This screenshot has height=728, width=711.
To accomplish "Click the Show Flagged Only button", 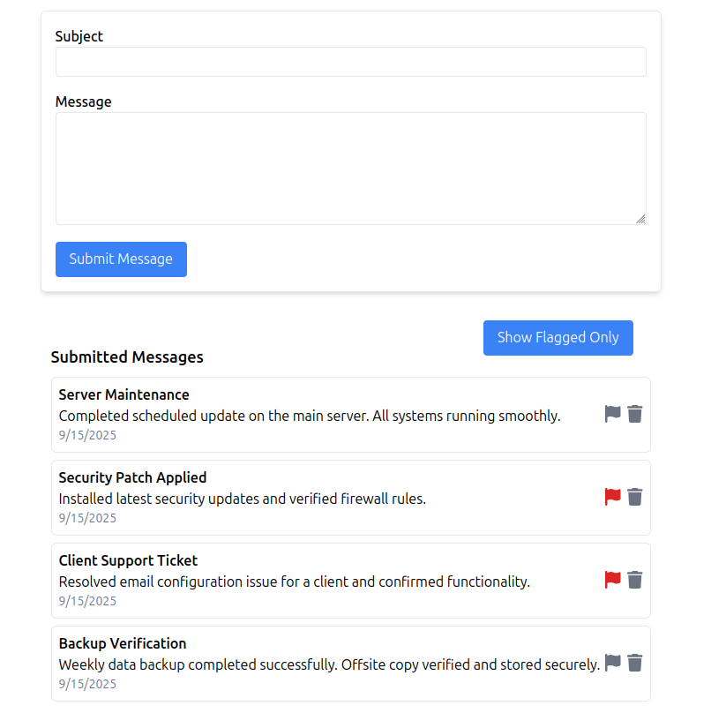I will point(558,338).
